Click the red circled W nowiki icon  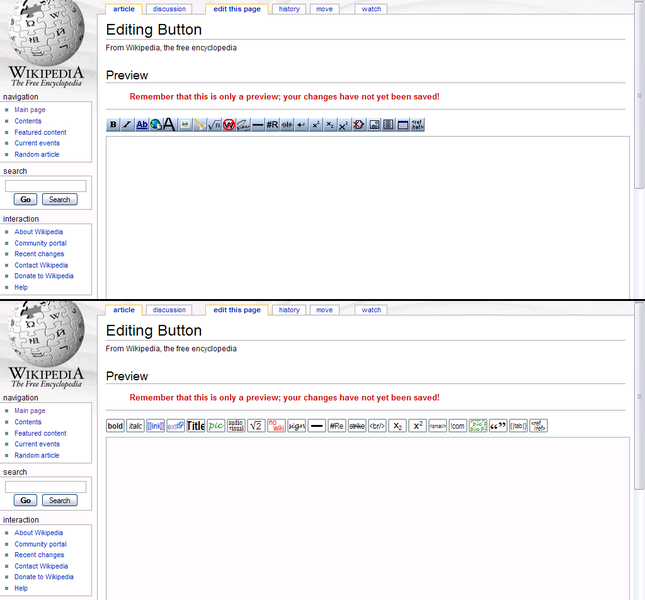click(x=229, y=125)
